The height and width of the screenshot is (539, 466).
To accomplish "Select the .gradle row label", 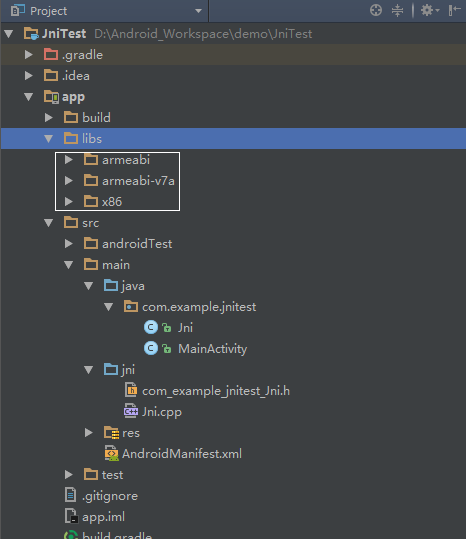I will (82, 55).
